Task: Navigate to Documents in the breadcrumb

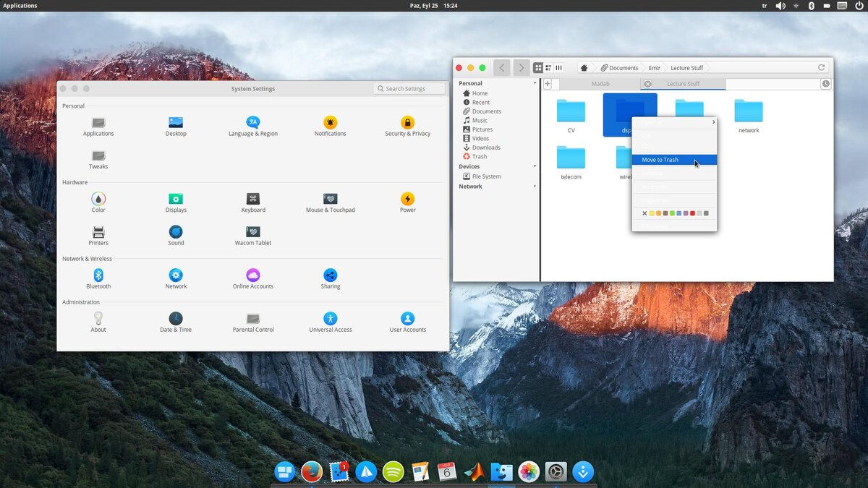Action: coord(619,68)
